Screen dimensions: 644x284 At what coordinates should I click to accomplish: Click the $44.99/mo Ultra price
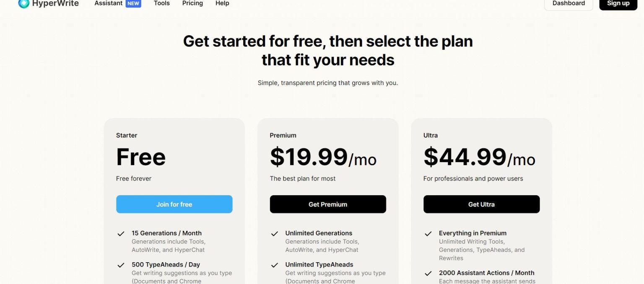(479, 157)
